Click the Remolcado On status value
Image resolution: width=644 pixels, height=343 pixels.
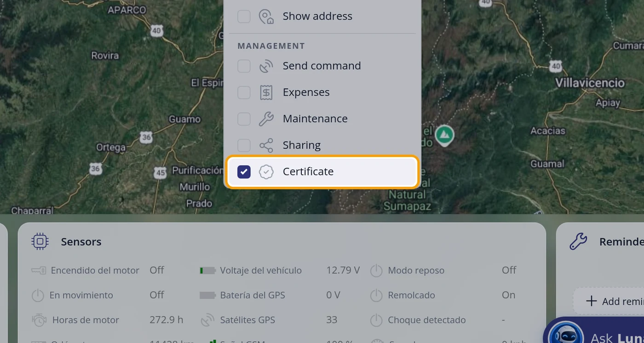point(508,295)
